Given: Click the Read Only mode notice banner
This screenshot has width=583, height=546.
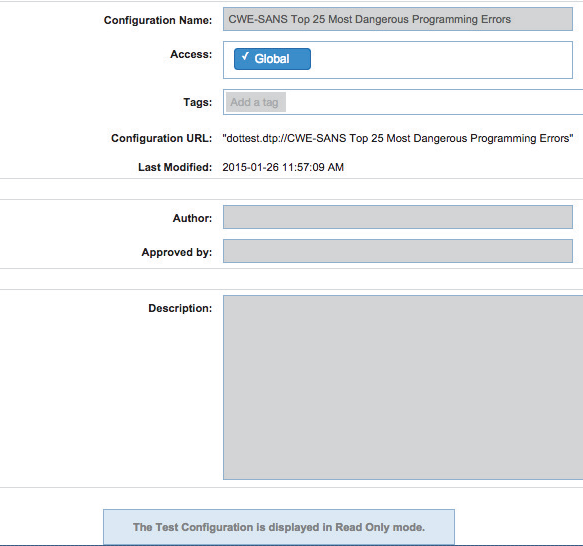Looking at the screenshot, I should tap(278, 527).
